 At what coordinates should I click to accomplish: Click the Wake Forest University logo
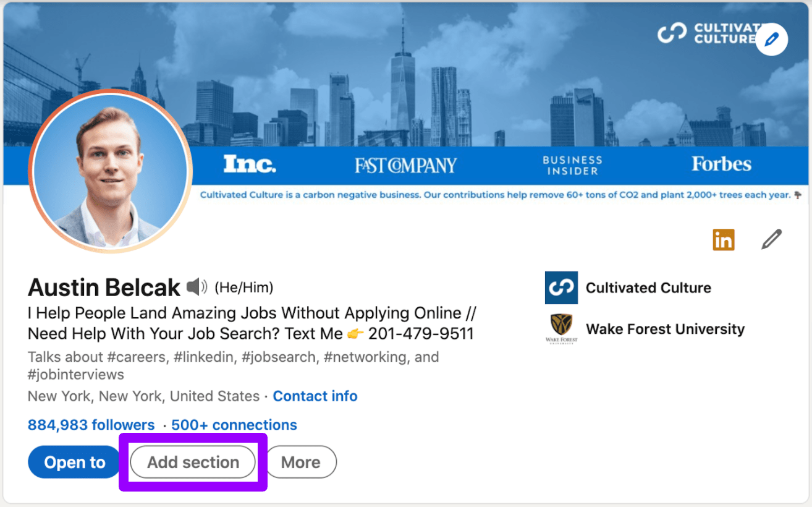pos(561,328)
